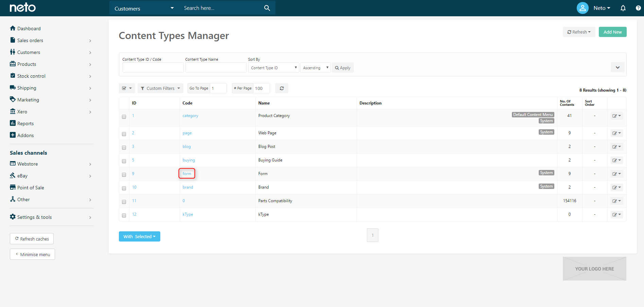Click the Xero bank icon

point(13,111)
